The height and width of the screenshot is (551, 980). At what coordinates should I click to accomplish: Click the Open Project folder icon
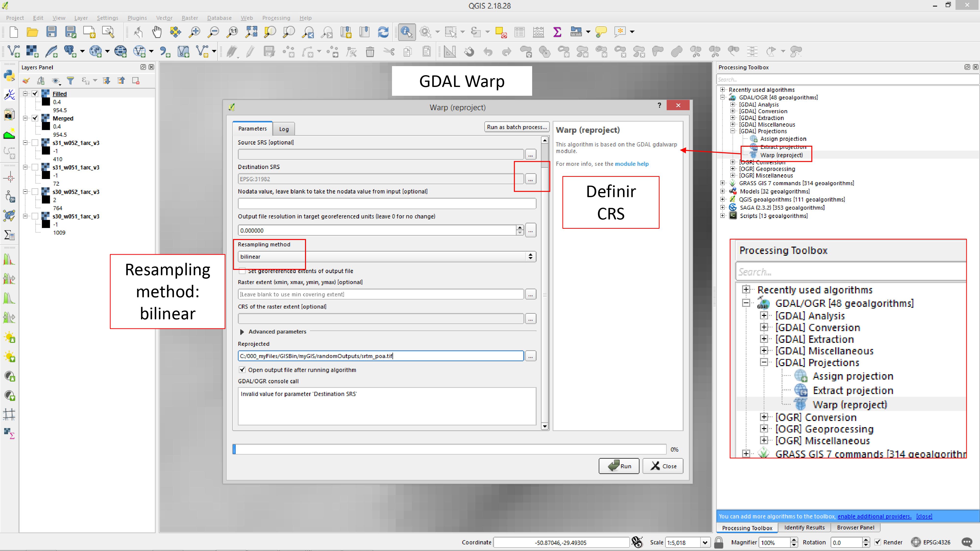[x=32, y=32]
